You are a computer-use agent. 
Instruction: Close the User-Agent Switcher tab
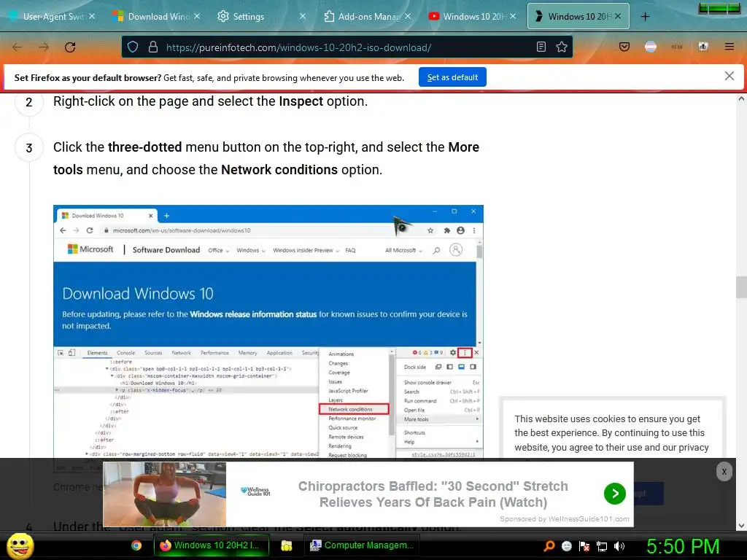point(92,16)
